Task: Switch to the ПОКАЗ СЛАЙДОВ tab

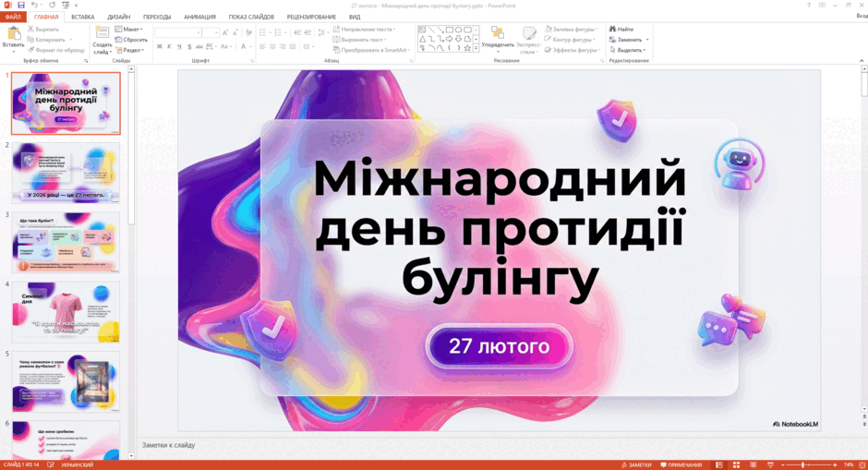Action: pos(251,17)
